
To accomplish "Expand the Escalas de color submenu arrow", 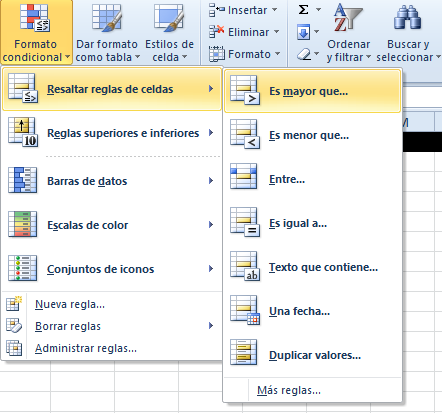I will 211,225.
